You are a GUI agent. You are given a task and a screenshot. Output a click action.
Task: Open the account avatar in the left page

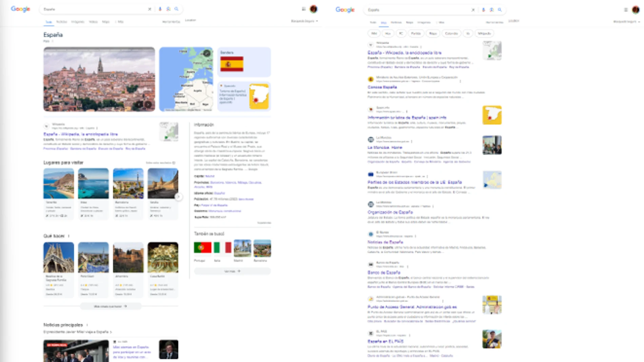tap(314, 9)
